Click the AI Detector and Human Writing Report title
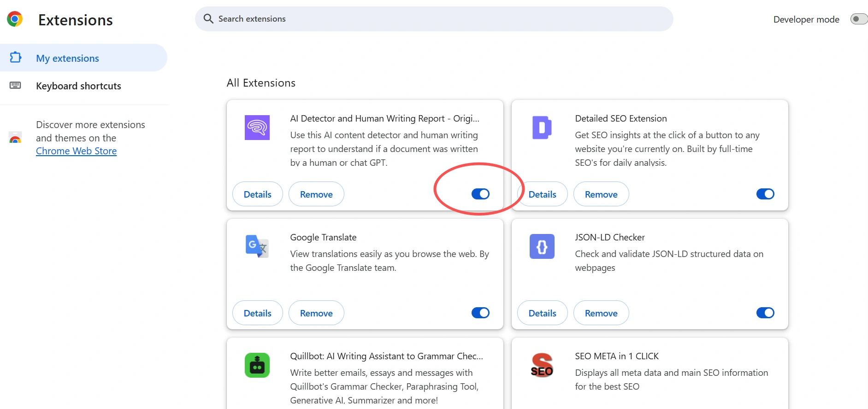This screenshot has height=409, width=868. [384, 118]
